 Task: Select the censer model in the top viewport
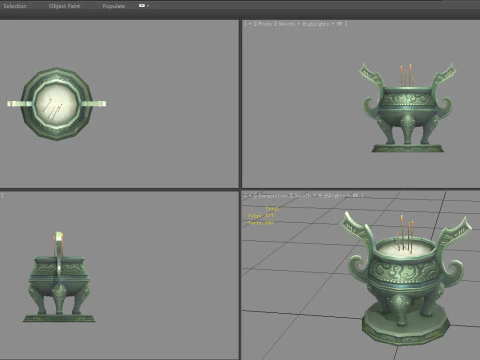pos(57,104)
